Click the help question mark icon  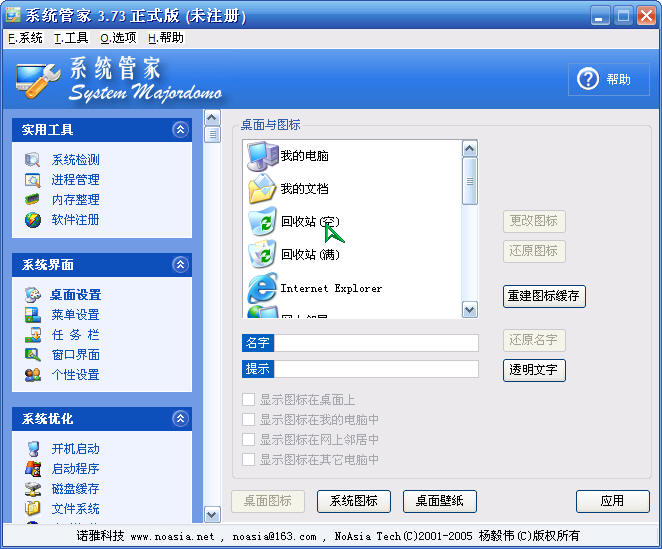(x=588, y=79)
